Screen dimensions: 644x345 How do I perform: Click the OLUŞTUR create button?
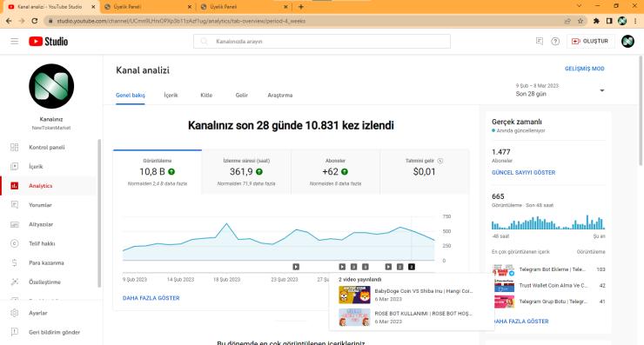pos(591,41)
